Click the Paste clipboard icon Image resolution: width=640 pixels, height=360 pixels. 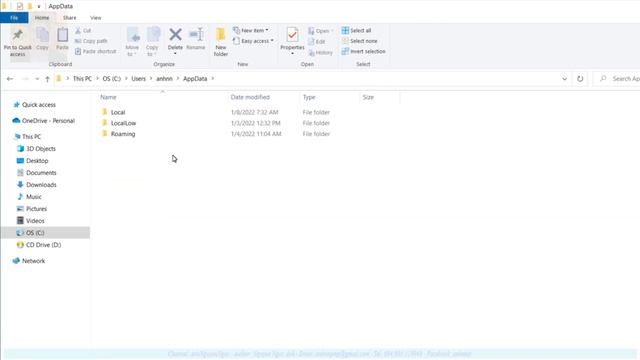tap(62, 39)
